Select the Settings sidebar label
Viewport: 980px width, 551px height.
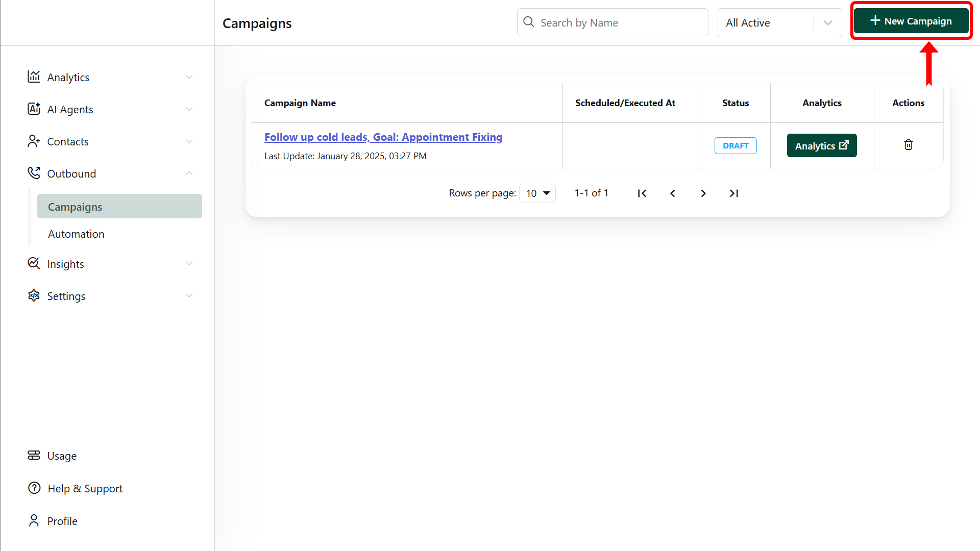[x=66, y=296]
